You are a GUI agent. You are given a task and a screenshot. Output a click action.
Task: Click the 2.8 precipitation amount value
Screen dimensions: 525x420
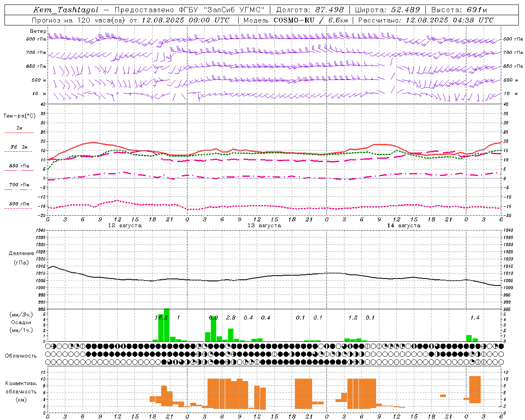[231, 318]
